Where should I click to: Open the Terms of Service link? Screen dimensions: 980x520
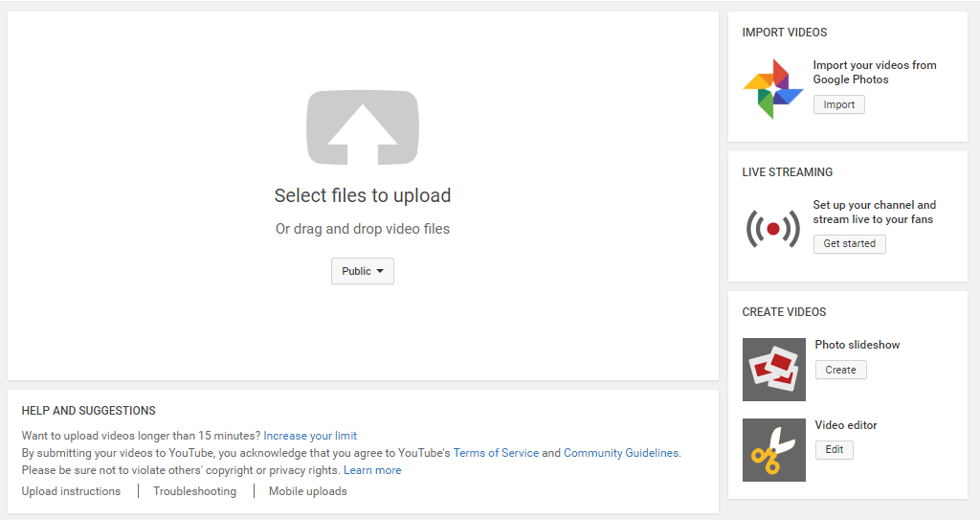(496, 452)
